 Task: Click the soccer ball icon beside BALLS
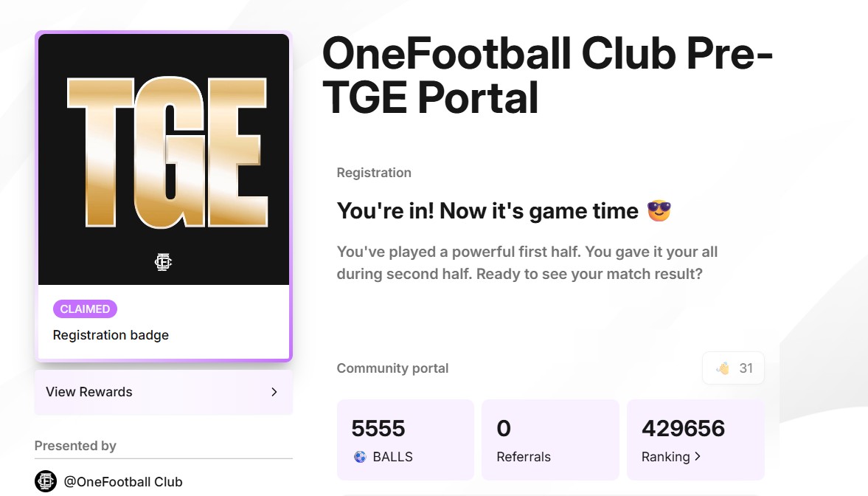[360, 457]
